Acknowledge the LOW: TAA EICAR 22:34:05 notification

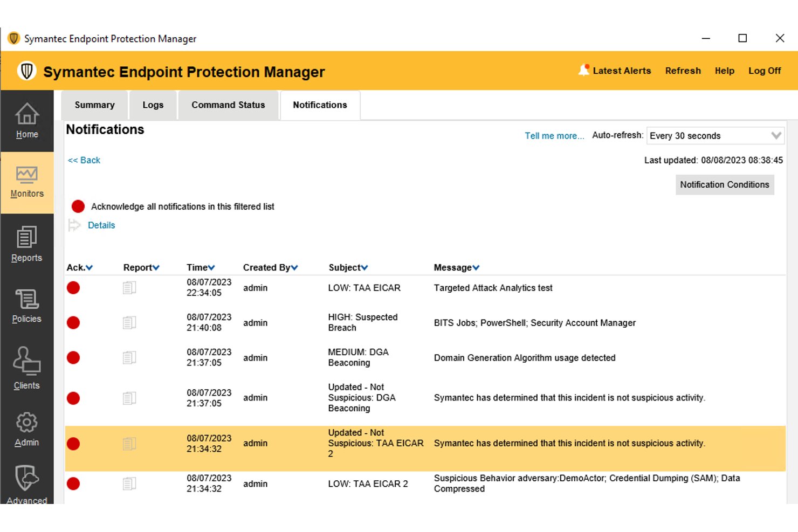pos(73,288)
